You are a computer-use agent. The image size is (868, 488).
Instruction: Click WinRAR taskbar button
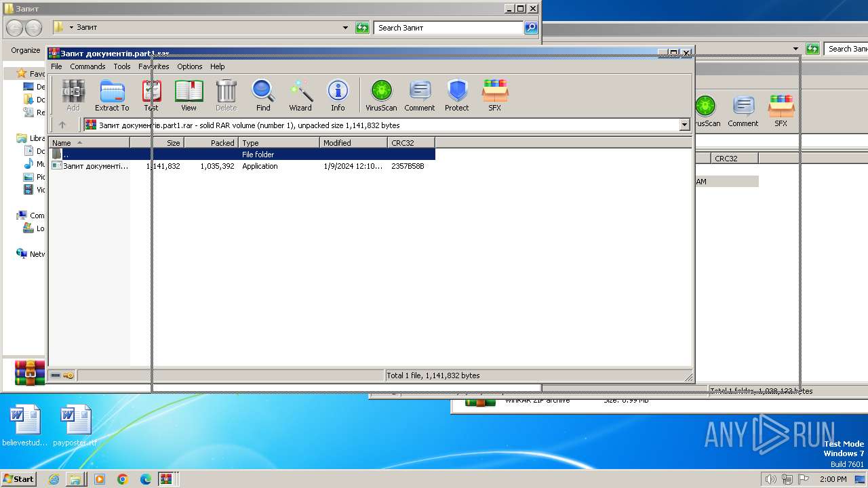(166, 479)
